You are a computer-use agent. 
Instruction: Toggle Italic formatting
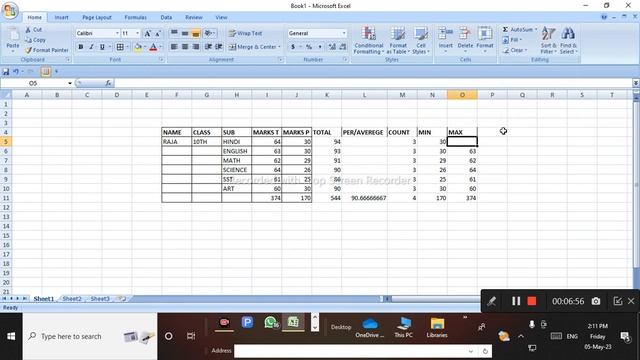pyautogui.click(x=91, y=47)
